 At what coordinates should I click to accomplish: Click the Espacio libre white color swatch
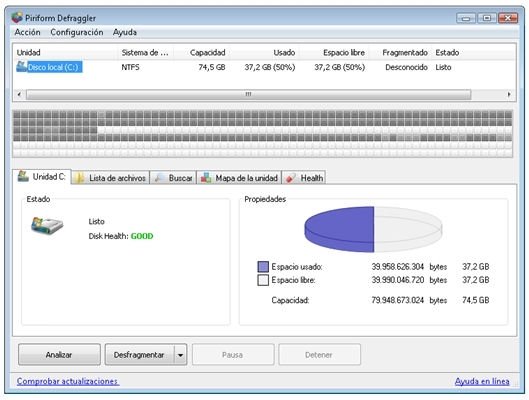click(263, 280)
